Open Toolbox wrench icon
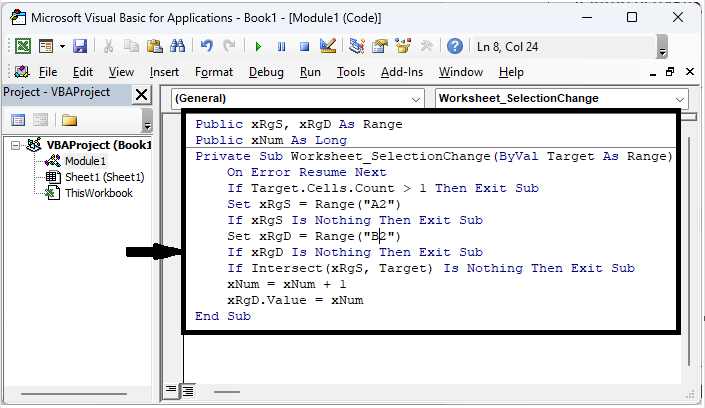Screen dimensions: 705x408 pos(426,46)
